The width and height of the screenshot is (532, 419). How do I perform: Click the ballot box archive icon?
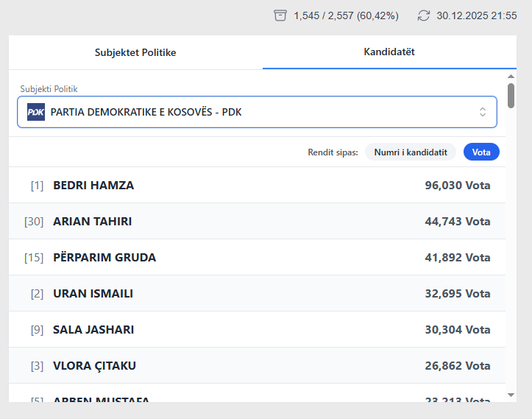pos(280,15)
